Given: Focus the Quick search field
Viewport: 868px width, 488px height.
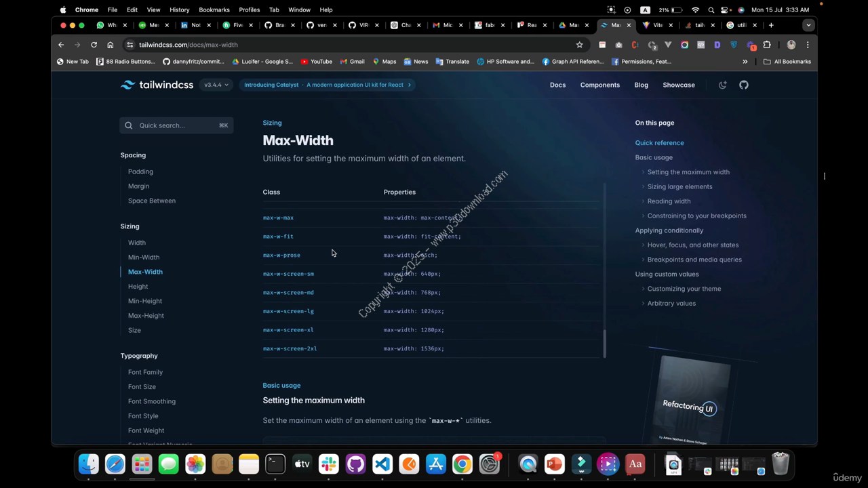Looking at the screenshot, I should [177, 125].
